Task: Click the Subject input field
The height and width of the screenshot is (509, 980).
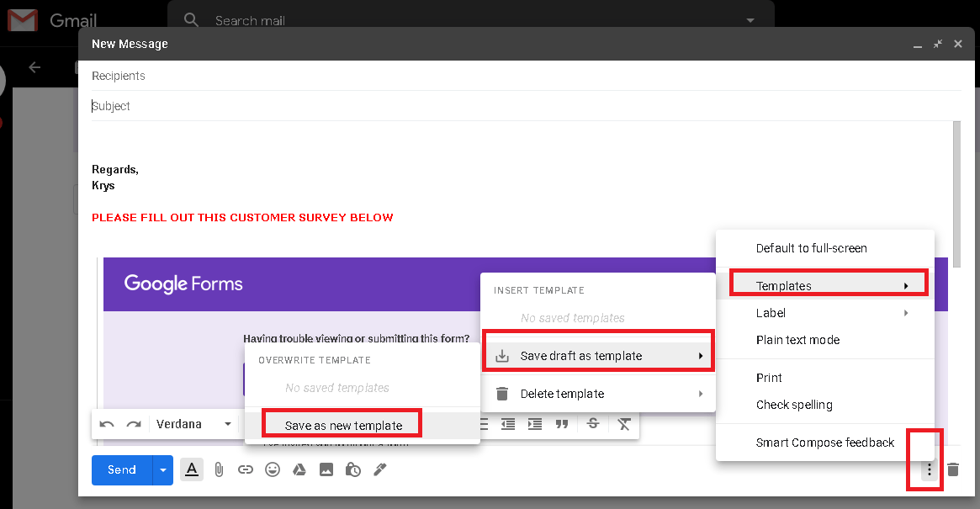Action: 336,105
